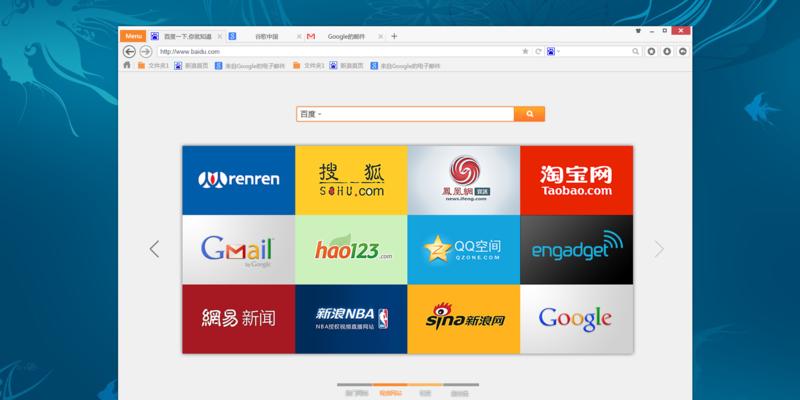Viewport: 800px width, 400px height.
Task: Click the address bar showing http://www.baidu.com
Action: point(338,52)
